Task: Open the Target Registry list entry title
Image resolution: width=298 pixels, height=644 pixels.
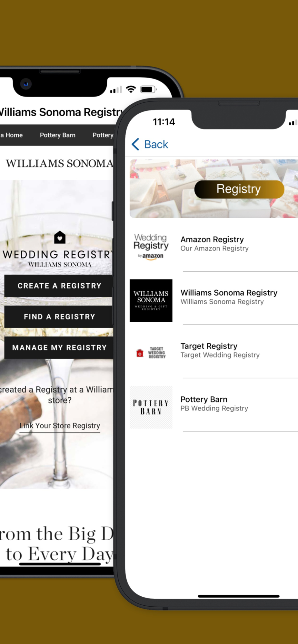Action: click(x=209, y=346)
